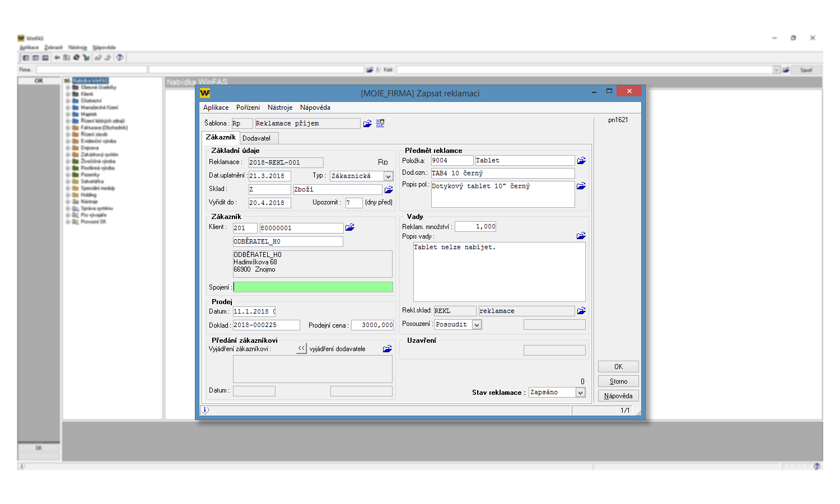Viewport: 840px width, 504px height.
Task: Click the Popis vady folder icon
Action: click(x=581, y=236)
